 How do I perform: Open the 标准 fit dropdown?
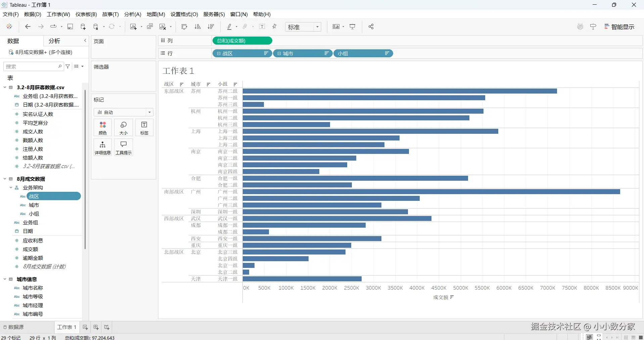(303, 27)
